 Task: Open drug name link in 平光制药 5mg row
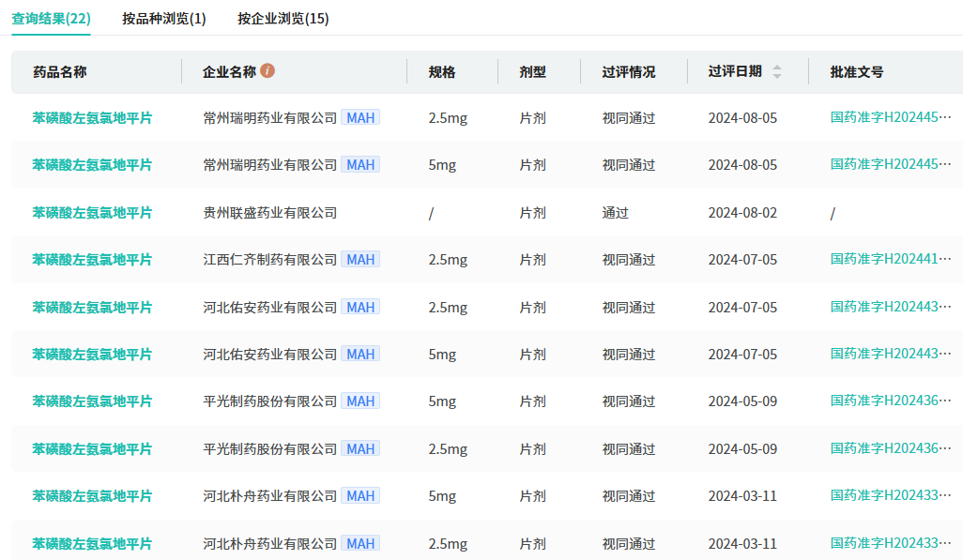click(92, 401)
